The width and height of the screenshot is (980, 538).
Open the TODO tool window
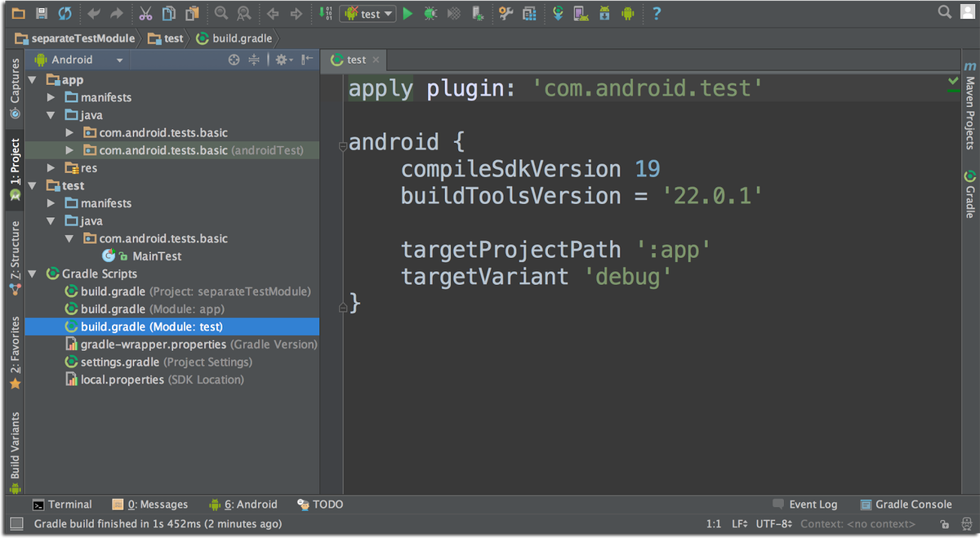tap(320, 505)
